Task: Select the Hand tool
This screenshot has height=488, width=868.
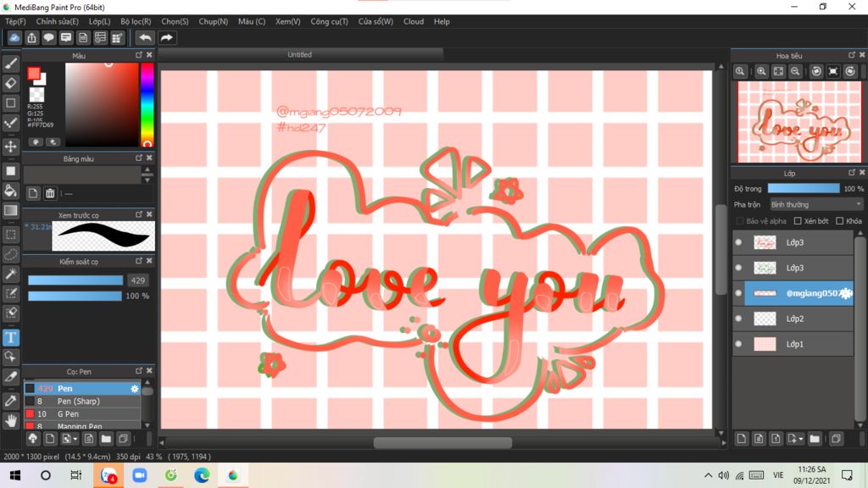Action: 10,420
